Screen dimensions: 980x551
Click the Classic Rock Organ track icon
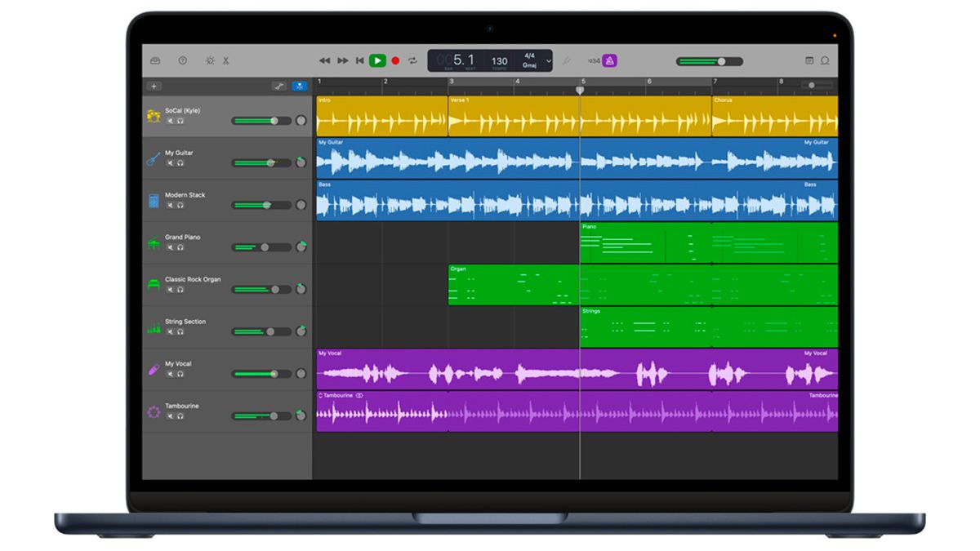point(153,284)
